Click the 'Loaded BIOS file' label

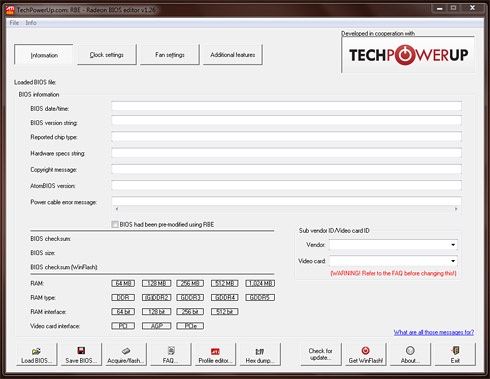click(x=35, y=82)
